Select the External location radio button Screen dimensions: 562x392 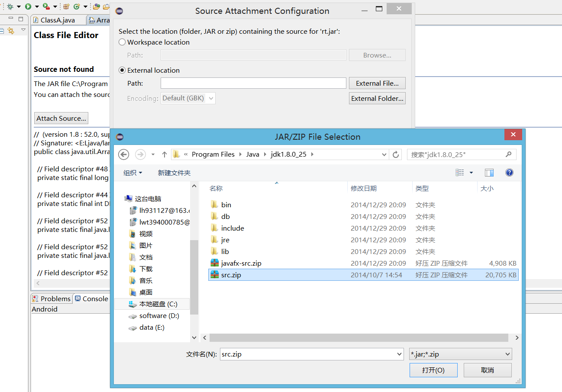123,70
